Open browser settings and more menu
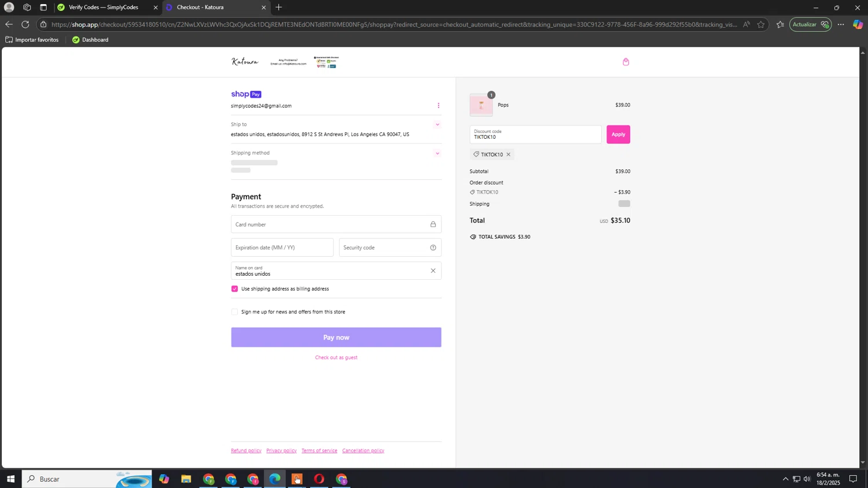Viewport: 868px width, 488px height. click(x=841, y=24)
